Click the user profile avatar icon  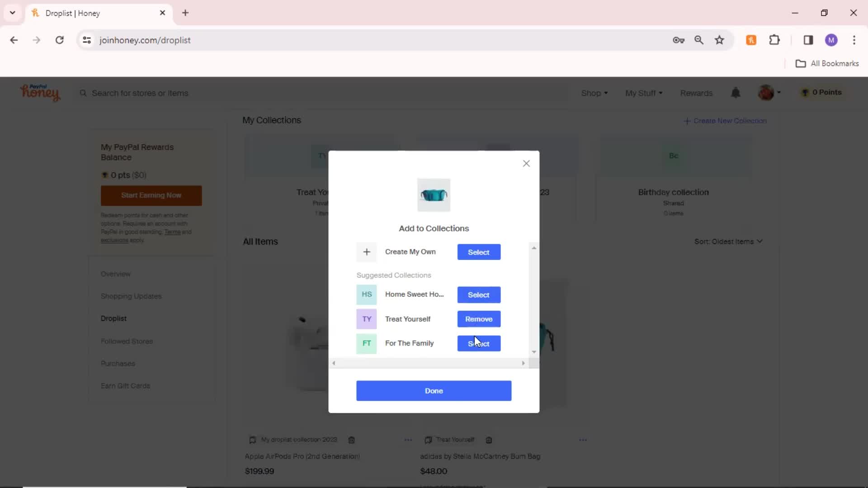[766, 92]
